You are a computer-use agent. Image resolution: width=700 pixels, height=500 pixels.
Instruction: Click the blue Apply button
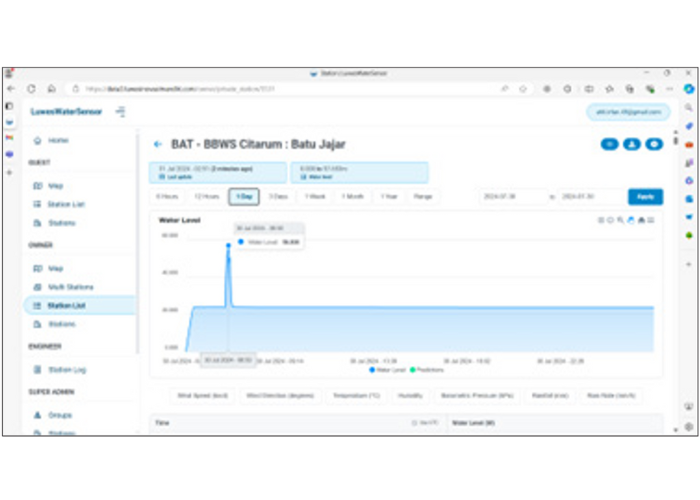645,197
